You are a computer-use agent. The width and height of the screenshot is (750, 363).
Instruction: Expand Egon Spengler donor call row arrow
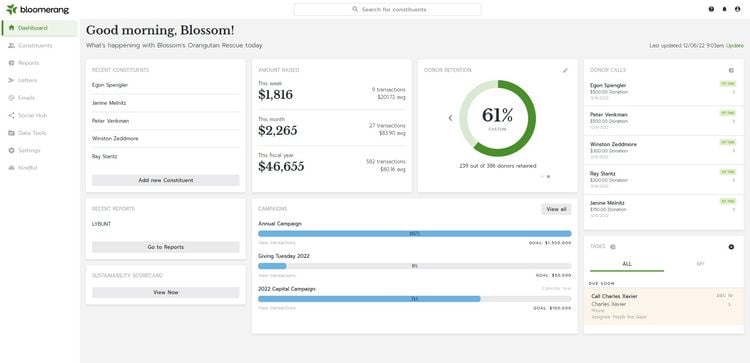(x=734, y=92)
